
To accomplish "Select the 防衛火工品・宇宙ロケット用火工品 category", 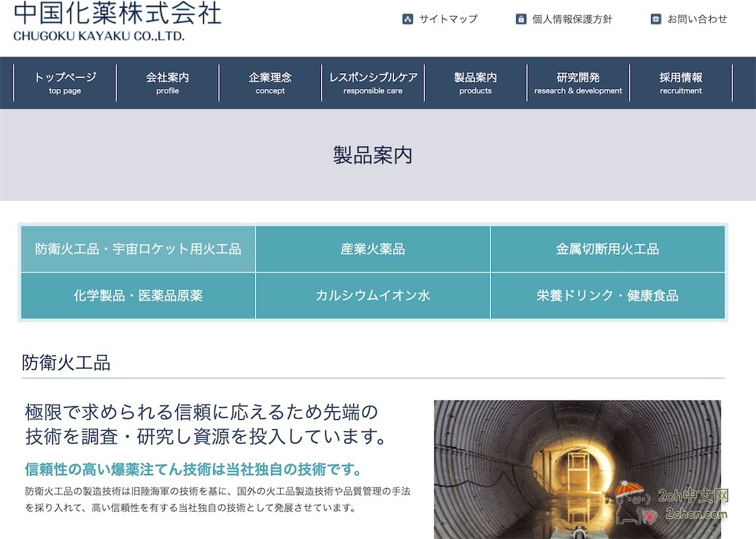I will coord(138,249).
